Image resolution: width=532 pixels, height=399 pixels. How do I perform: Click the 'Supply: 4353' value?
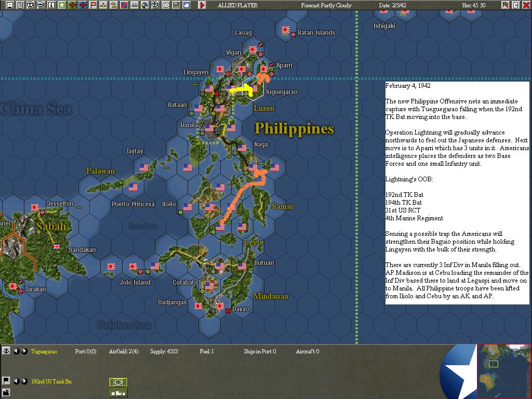(164, 351)
